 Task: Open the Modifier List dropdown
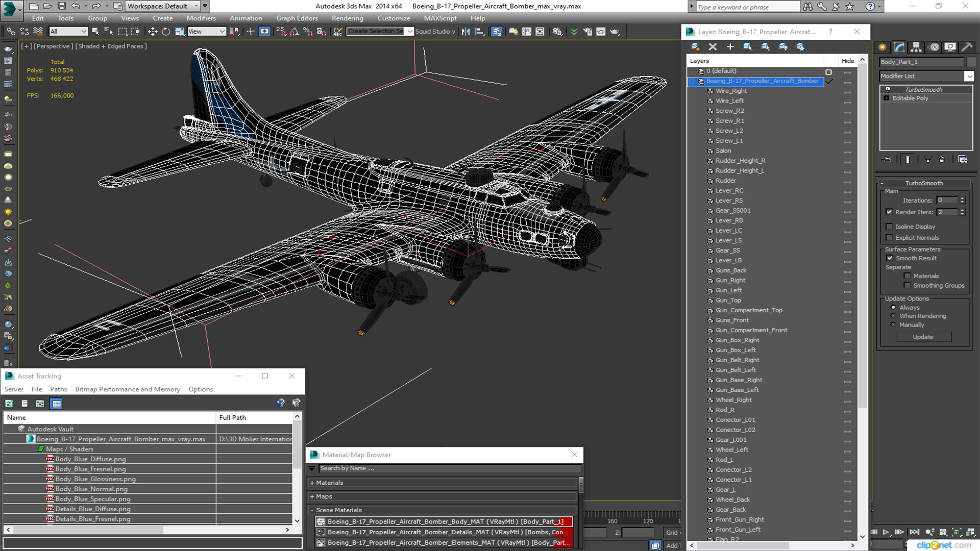tap(969, 76)
